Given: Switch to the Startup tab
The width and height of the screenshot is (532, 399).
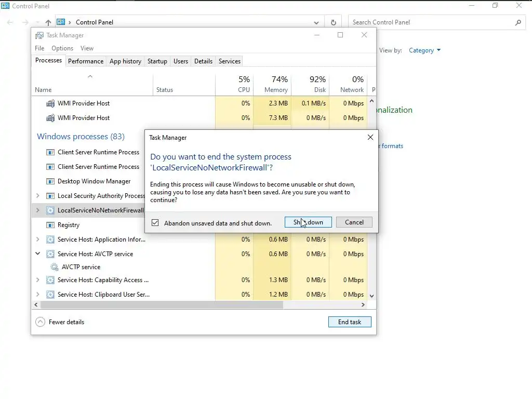Looking at the screenshot, I should click(x=157, y=61).
